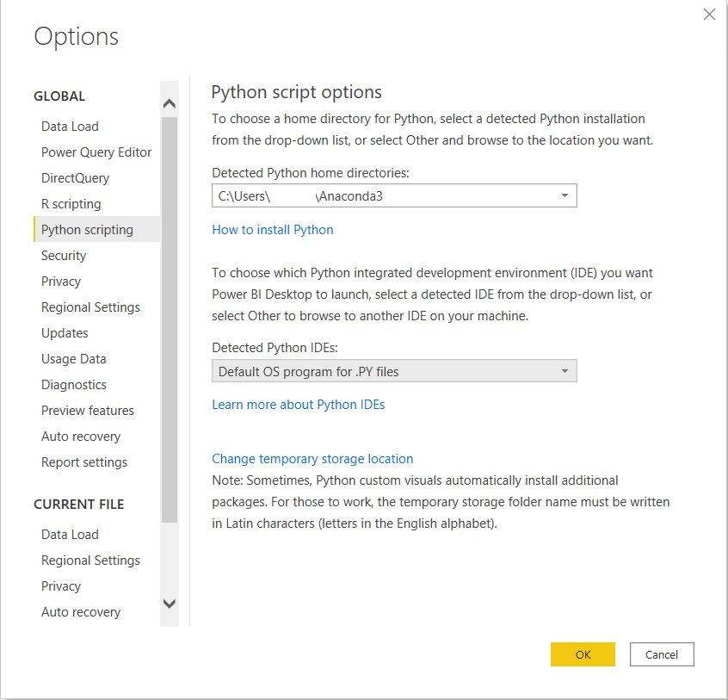Open Report settings
The image size is (728, 700).
coord(84,462)
